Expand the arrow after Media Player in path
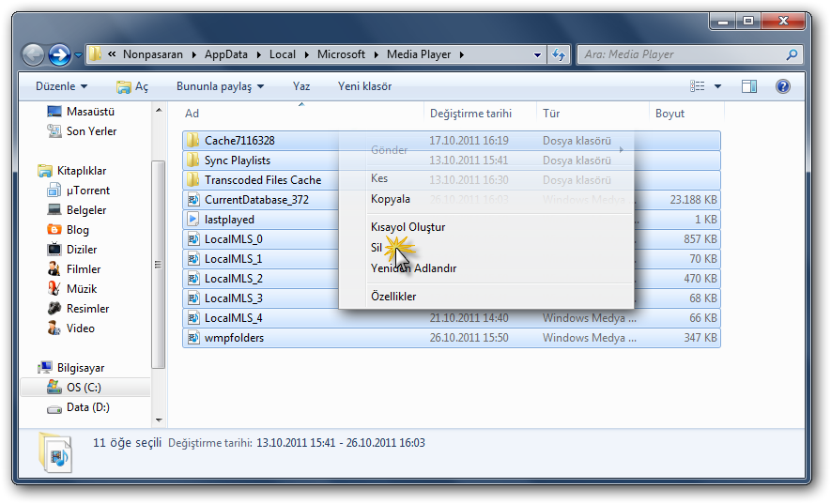The width and height of the screenshot is (831, 504). (462, 54)
